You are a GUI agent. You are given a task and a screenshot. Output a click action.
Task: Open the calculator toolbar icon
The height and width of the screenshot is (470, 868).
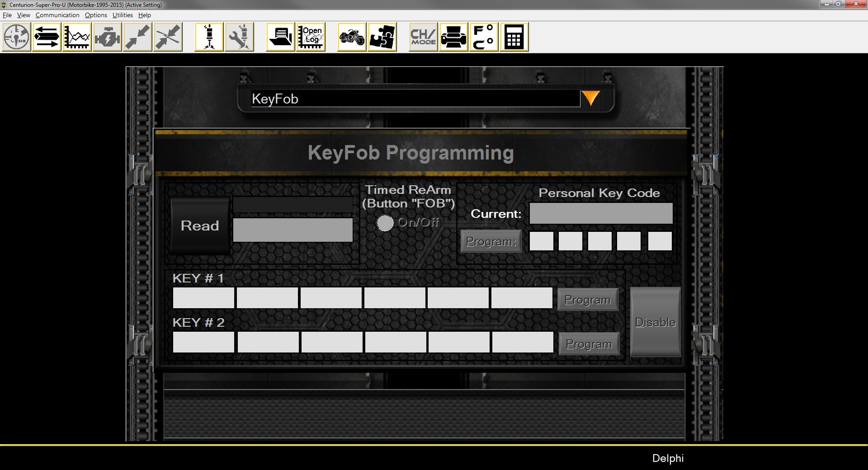(x=514, y=37)
